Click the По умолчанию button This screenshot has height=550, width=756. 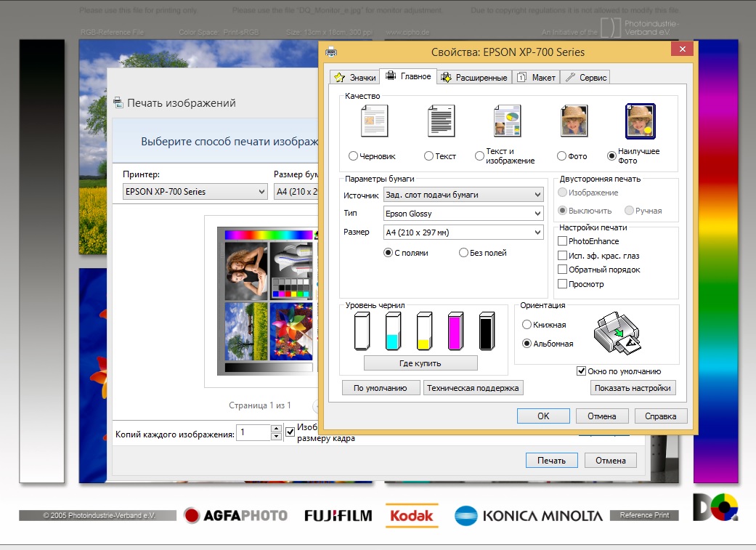coord(381,388)
